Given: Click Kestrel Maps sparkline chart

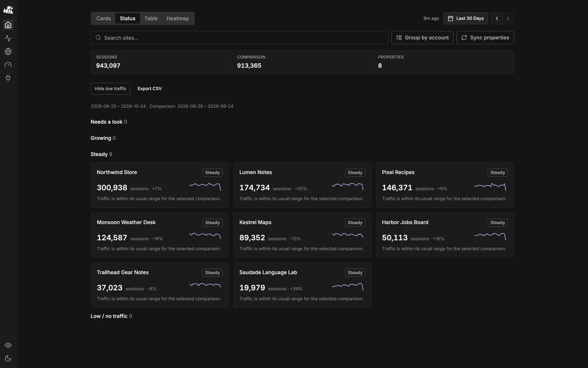Looking at the screenshot, I should point(348,236).
